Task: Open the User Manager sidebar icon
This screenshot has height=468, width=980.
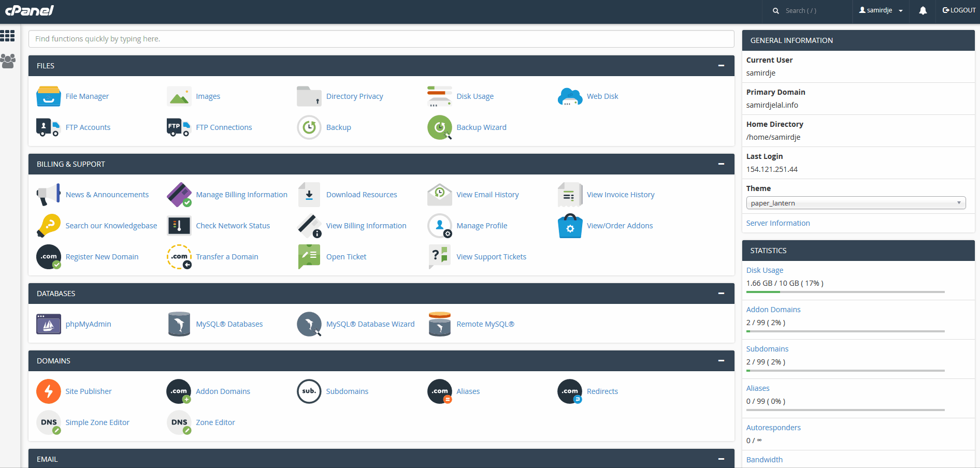Action: click(x=8, y=61)
